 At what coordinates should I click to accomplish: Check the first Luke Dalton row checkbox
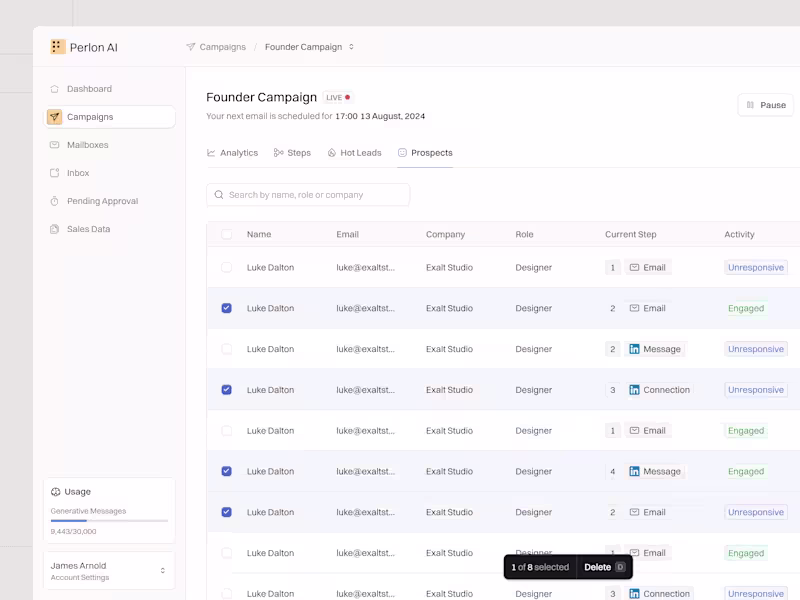226,268
